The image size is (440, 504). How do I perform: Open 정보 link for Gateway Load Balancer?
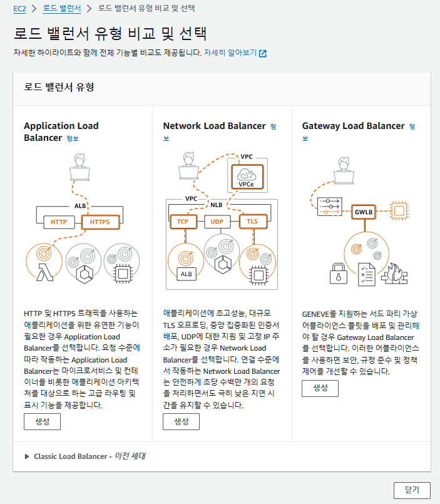412,126
